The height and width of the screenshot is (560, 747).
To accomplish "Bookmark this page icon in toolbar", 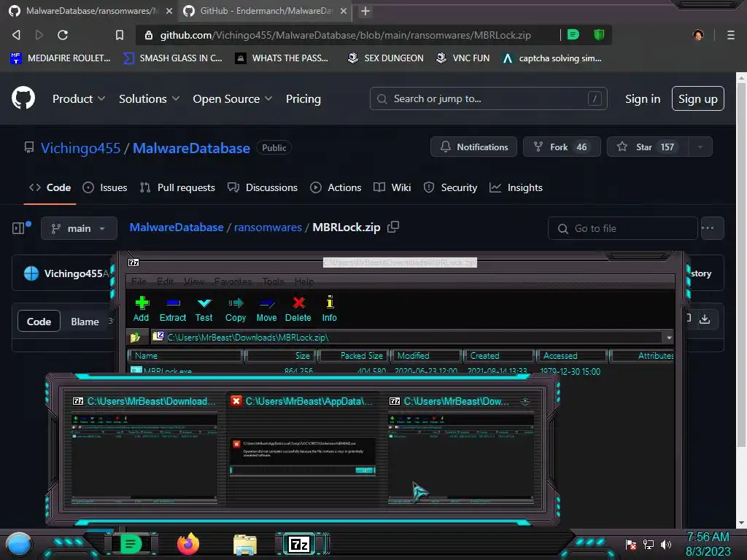I will click(120, 35).
